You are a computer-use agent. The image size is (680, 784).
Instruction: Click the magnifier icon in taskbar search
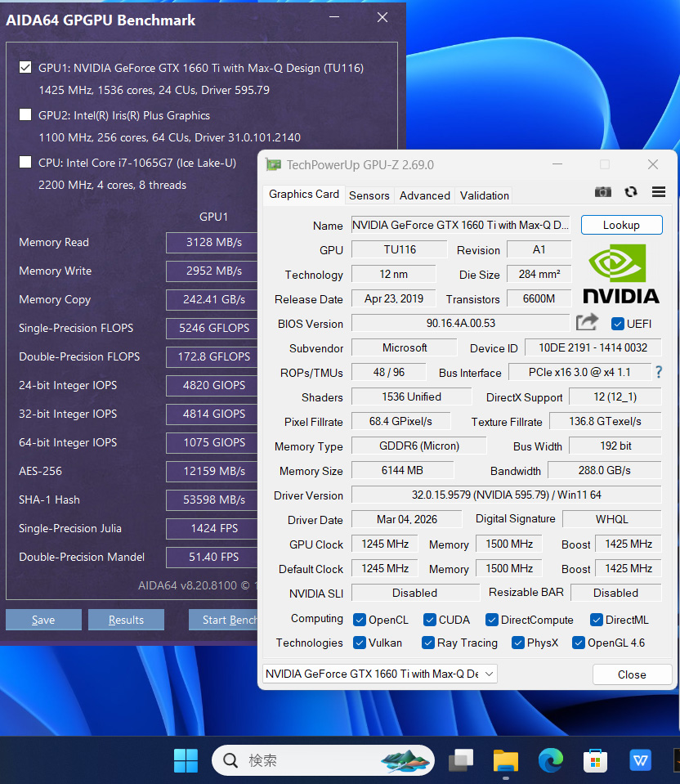click(230, 760)
